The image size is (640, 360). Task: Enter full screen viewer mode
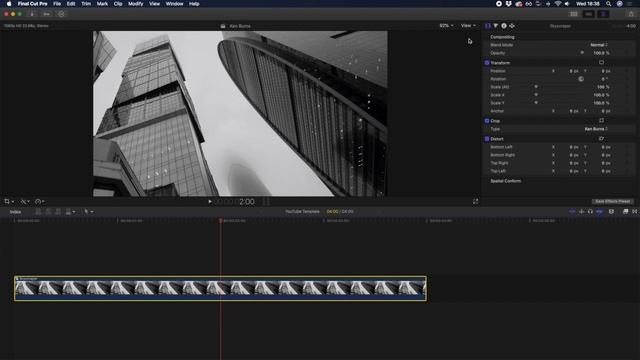click(476, 201)
